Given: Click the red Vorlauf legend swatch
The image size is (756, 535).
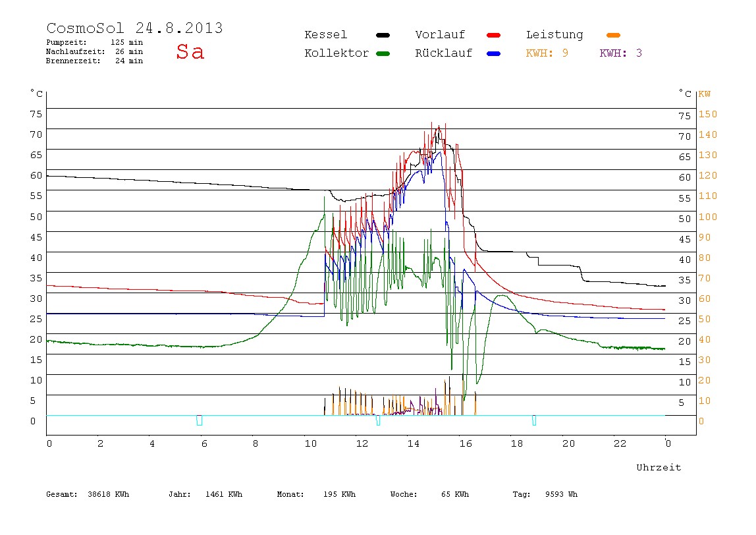Looking at the screenshot, I should point(494,35).
